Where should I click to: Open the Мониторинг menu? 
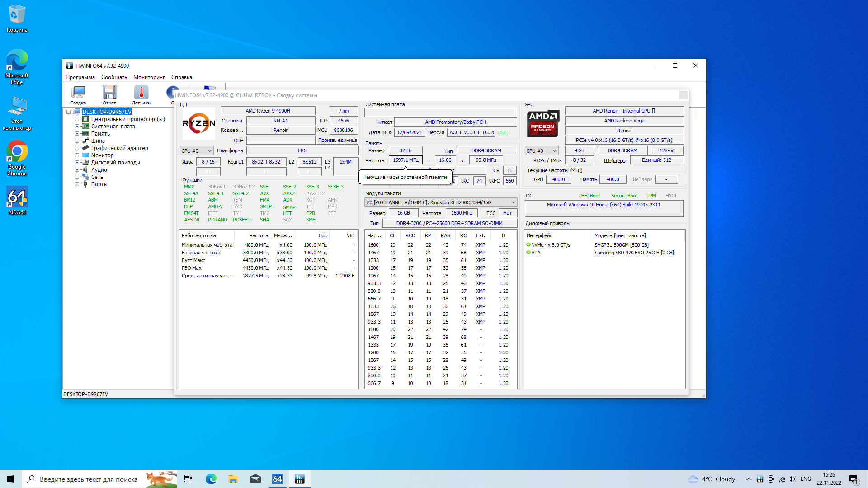point(149,77)
